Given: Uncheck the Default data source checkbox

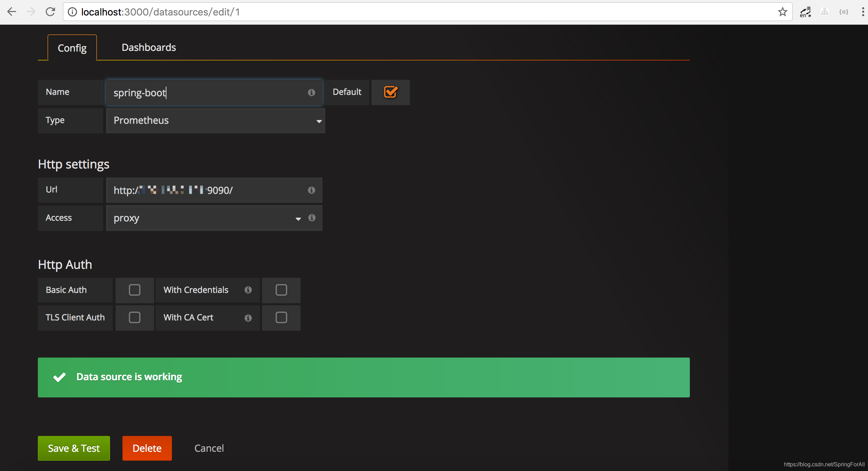Looking at the screenshot, I should (390, 92).
